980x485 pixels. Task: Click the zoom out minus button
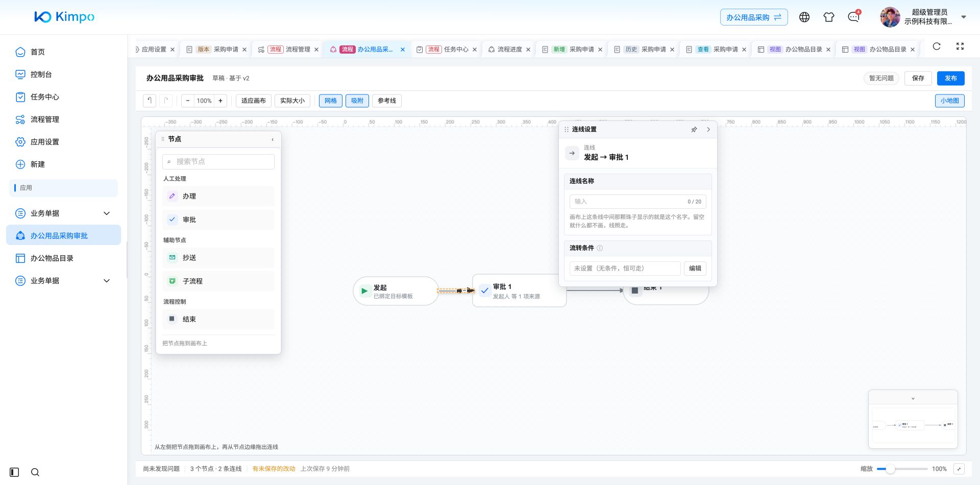188,101
